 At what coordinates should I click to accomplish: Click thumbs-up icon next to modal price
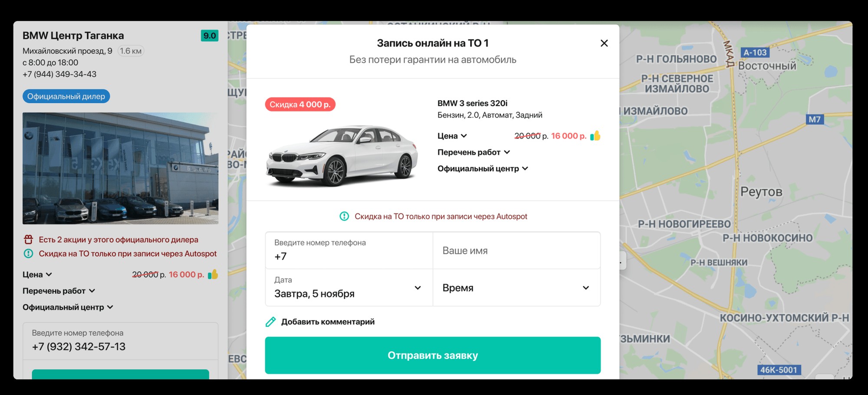[x=595, y=136]
